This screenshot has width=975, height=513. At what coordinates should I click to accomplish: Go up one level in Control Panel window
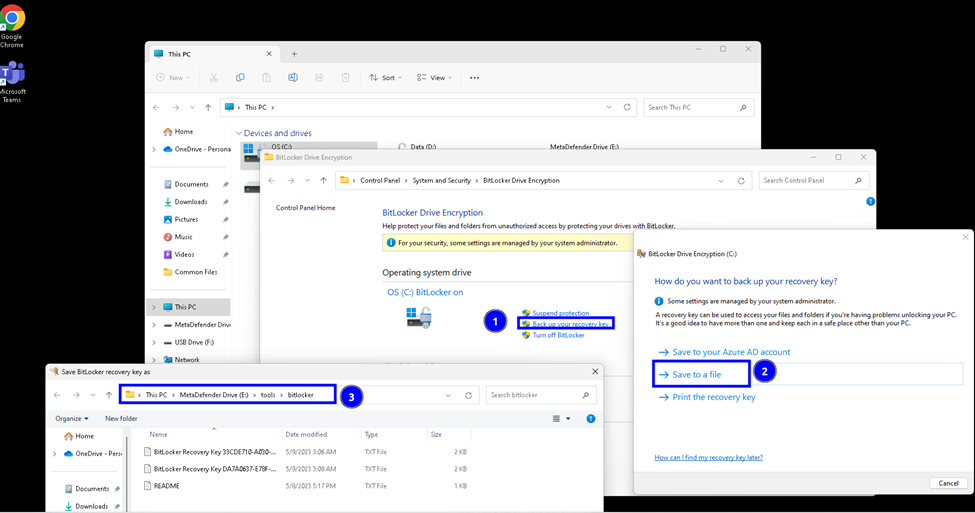click(x=323, y=180)
